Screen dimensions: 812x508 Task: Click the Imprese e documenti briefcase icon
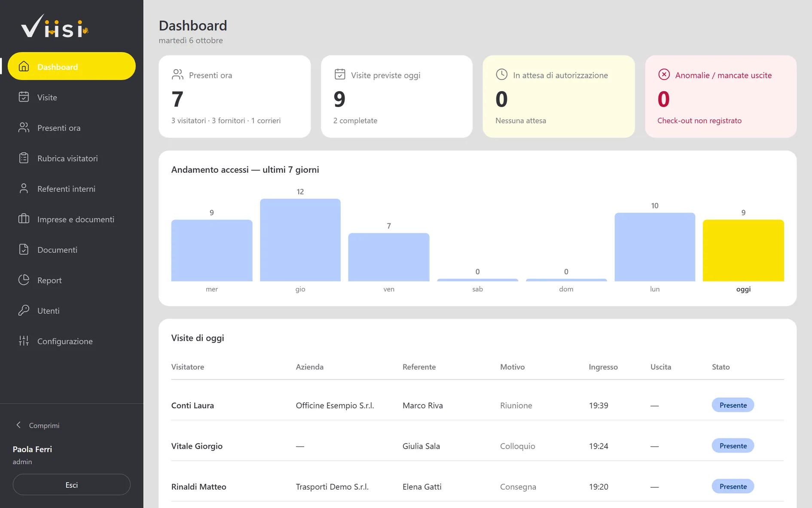point(24,219)
